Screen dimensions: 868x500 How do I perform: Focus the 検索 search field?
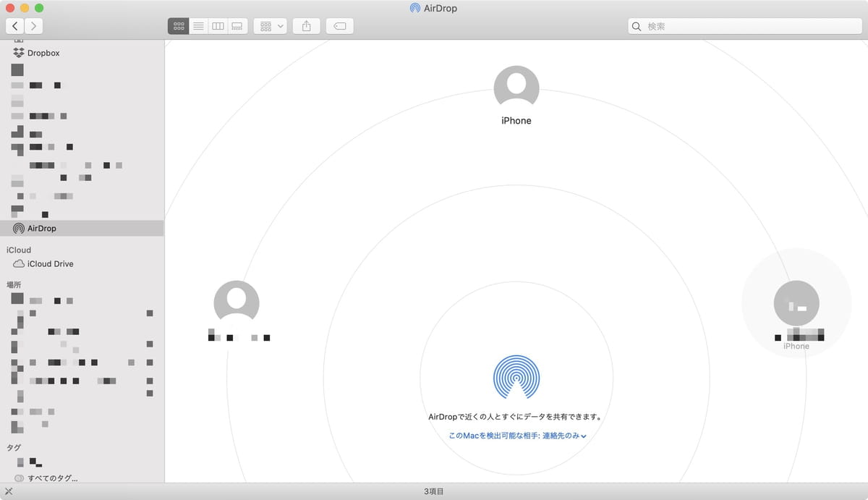[x=744, y=26]
